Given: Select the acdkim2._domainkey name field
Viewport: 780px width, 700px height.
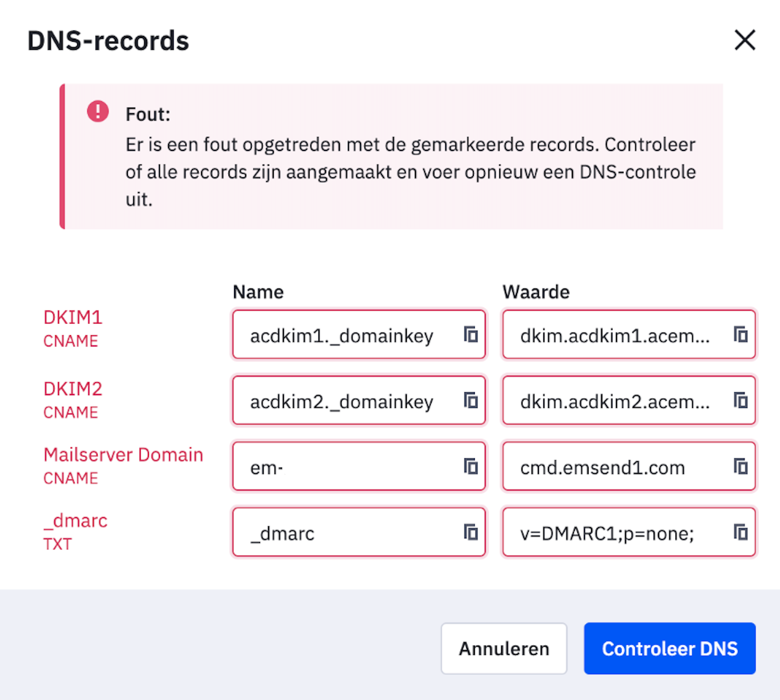Looking at the screenshot, I should pos(359,400).
